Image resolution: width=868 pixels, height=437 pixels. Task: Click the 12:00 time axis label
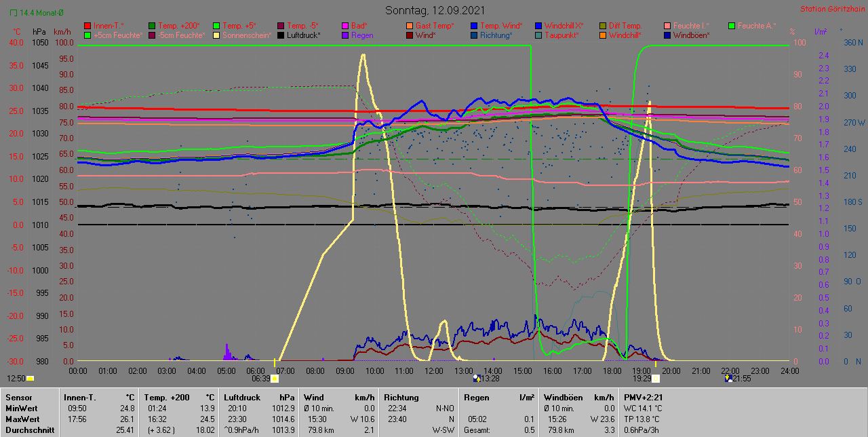(434, 370)
